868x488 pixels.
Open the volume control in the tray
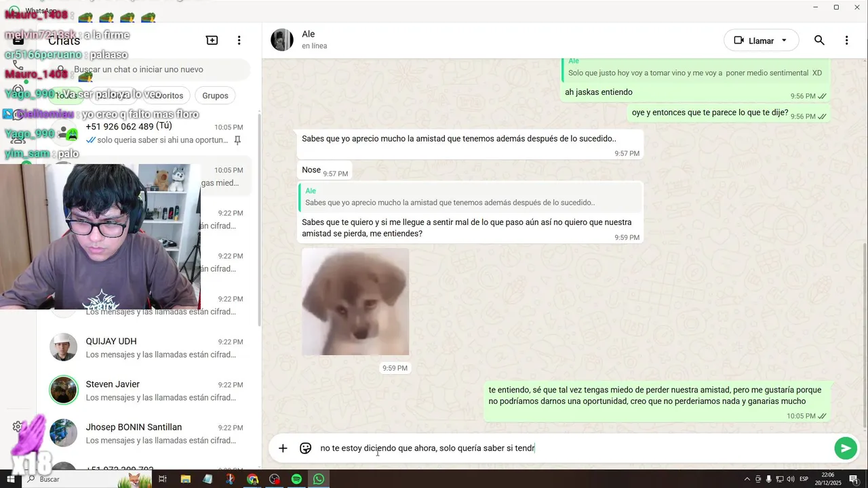(791, 479)
